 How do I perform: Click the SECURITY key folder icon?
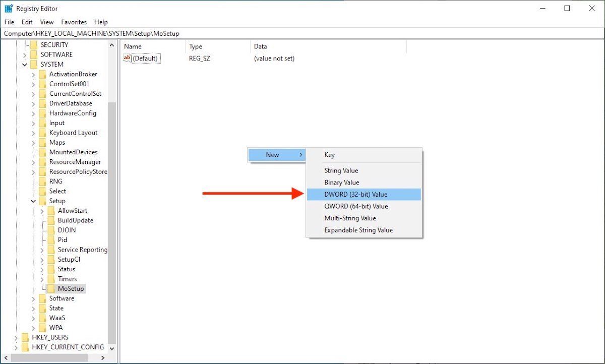point(34,45)
